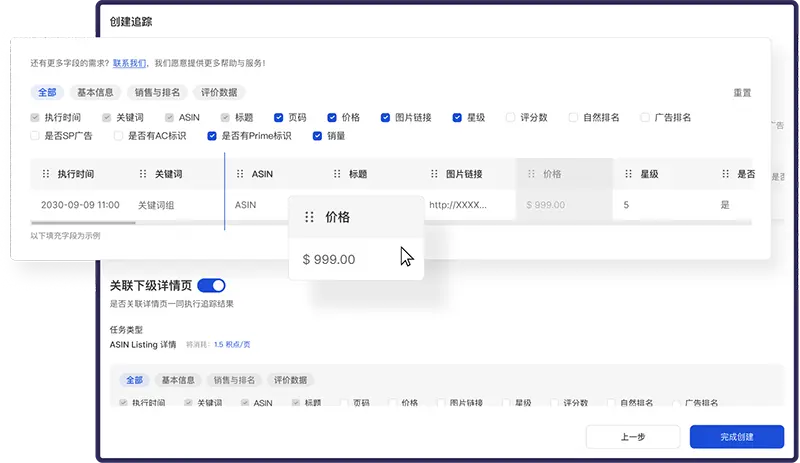The width and height of the screenshot is (800, 463).
Task: Check the 是否SP广告 checkbox
Action: click(x=35, y=136)
